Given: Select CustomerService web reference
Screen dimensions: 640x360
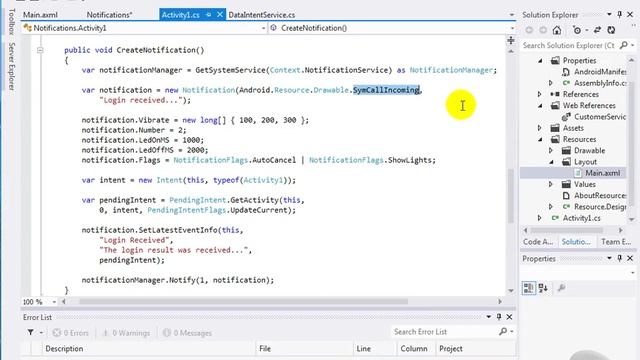Looking at the screenshot, I should 600,117.
